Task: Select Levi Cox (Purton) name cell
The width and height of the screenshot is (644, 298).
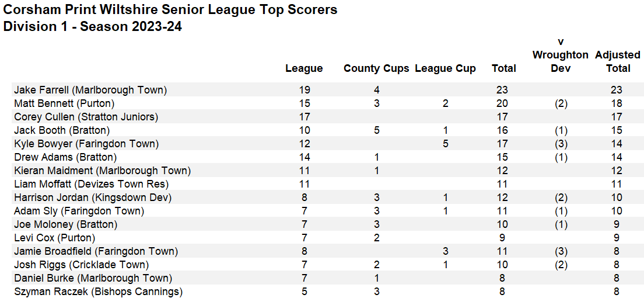Action: (54, 238)
